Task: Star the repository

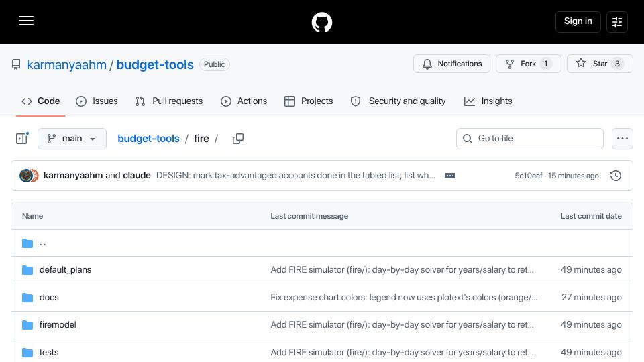Action: pyautogui.click(x=600, y=64)
